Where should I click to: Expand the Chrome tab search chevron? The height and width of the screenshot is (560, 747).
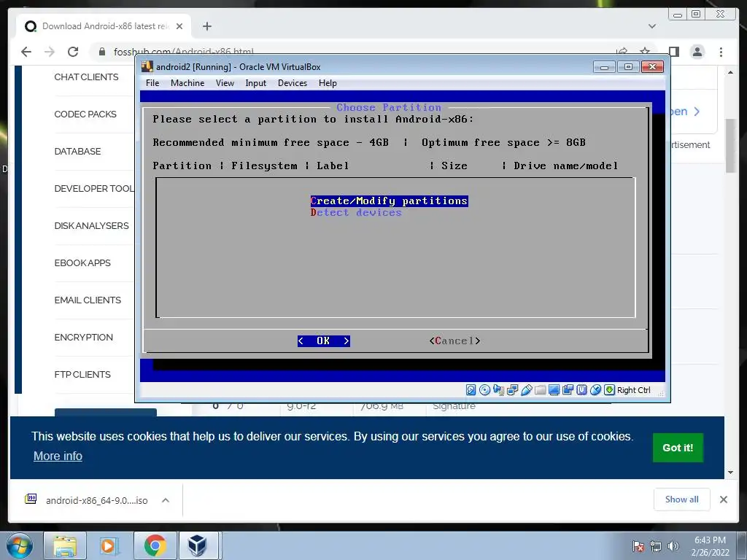(x=652, y=26)
